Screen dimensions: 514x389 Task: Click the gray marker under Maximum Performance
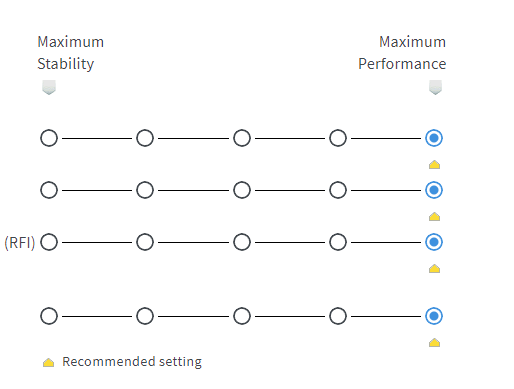(435, 87)
